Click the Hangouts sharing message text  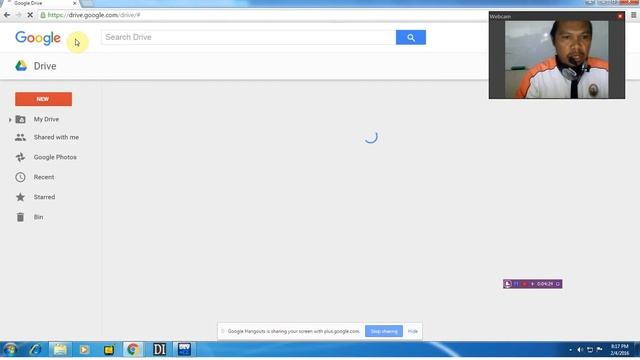pos(293,331)
